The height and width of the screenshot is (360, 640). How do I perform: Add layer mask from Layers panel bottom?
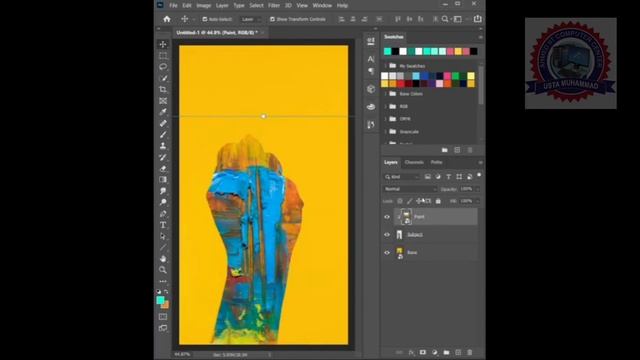point(423,352)
